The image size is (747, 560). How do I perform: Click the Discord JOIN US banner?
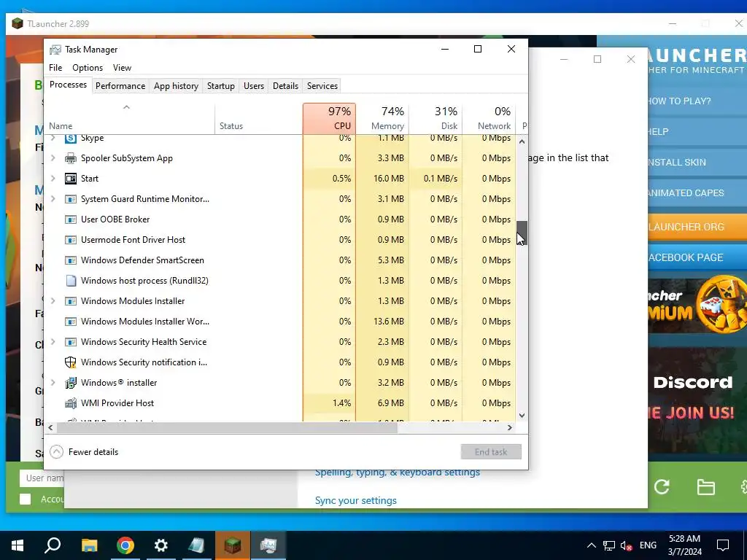[x=697, y=400]
